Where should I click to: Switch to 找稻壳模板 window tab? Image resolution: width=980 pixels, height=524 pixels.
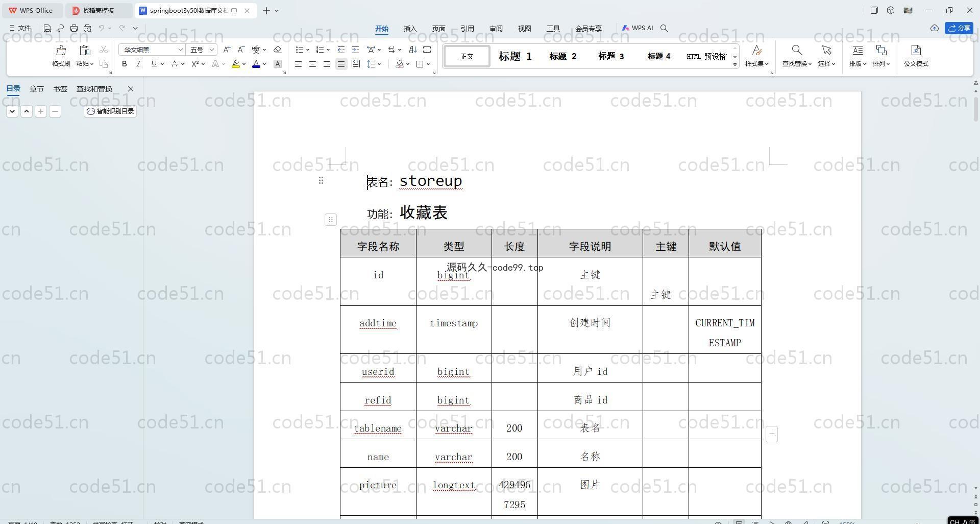point(99,10)
